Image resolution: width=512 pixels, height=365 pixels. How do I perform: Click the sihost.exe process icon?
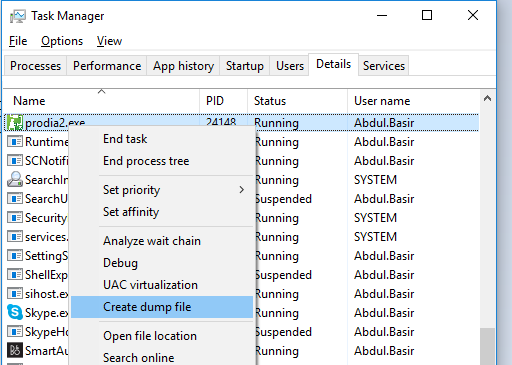[x=15, y=294]
